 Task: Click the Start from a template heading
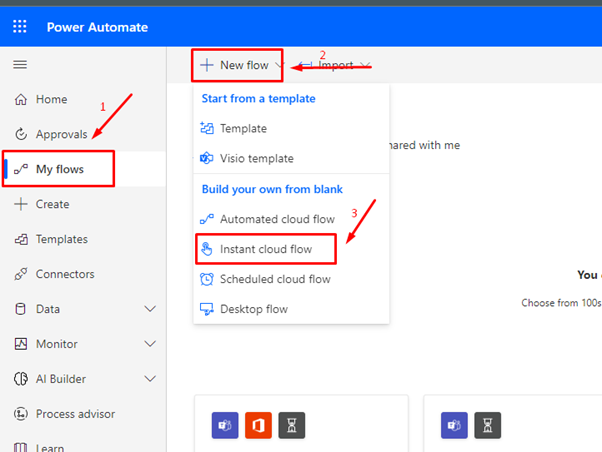click(258, 99)
